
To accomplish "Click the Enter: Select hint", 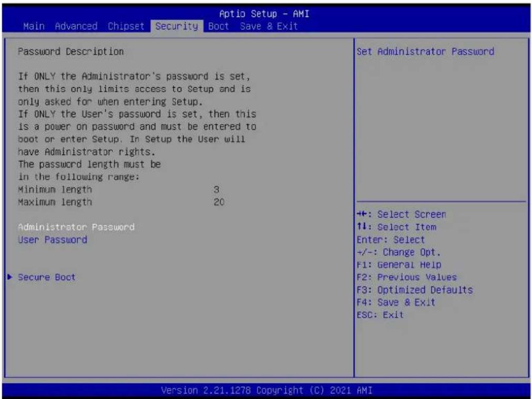I will [x=391, y=240].
